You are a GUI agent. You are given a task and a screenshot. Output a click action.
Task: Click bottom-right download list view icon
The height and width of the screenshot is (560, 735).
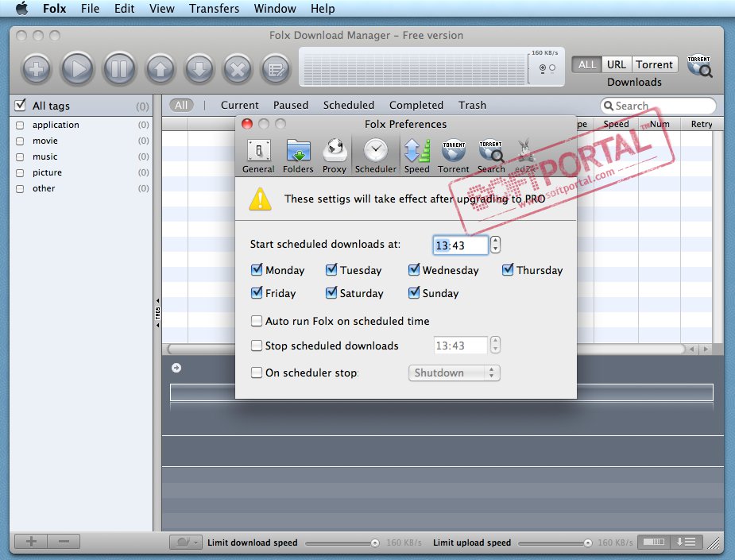click(x=686, y=543)
